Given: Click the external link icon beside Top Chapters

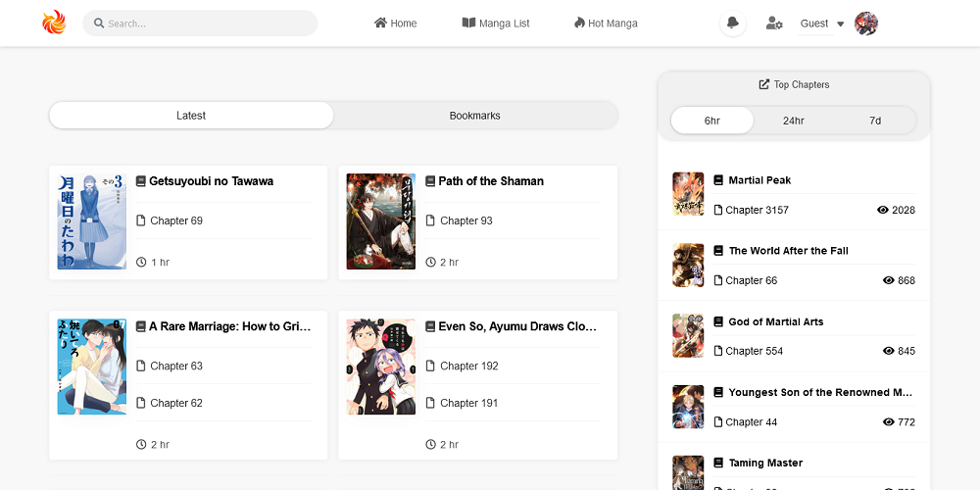Looking at the screenshot, I should (763, 83).
